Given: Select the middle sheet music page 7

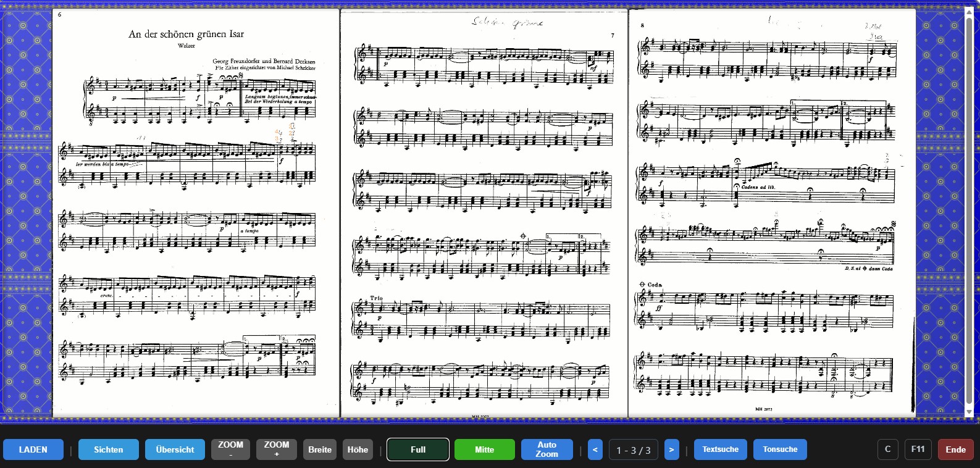Looking at the screenshot, I should (484, 213).
